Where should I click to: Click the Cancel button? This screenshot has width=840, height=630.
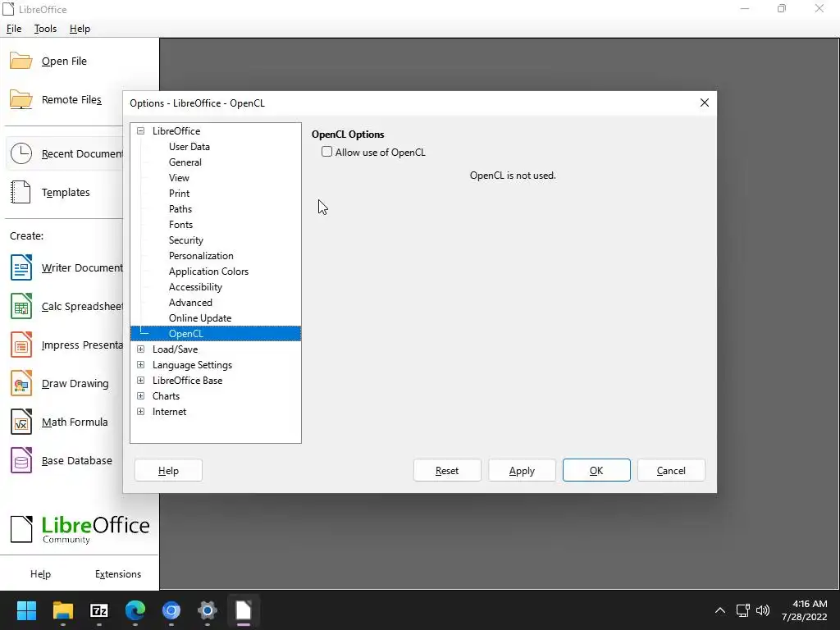tap(671, 470)
